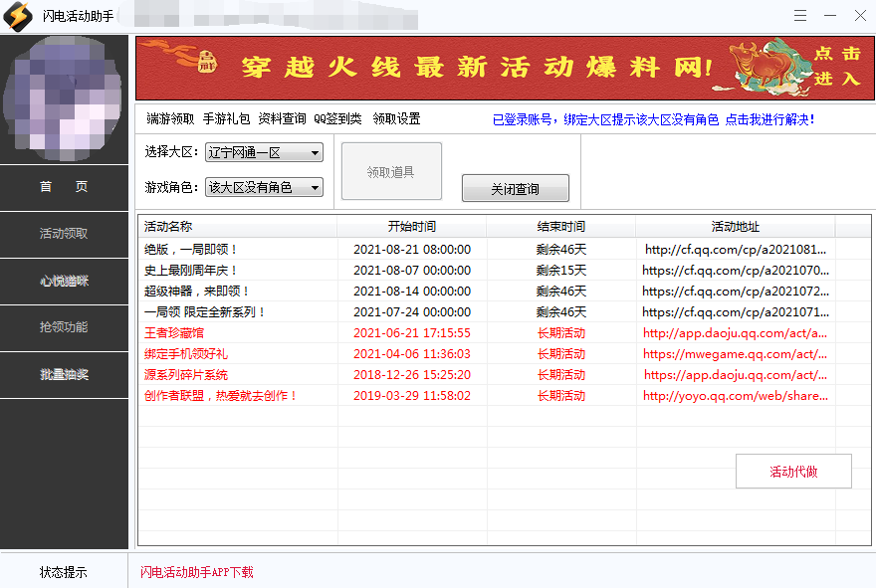The height and width of the screenshot is (588, 876).
Task: Sort by 活动地址 column header
Action: [x=736, y=227]
